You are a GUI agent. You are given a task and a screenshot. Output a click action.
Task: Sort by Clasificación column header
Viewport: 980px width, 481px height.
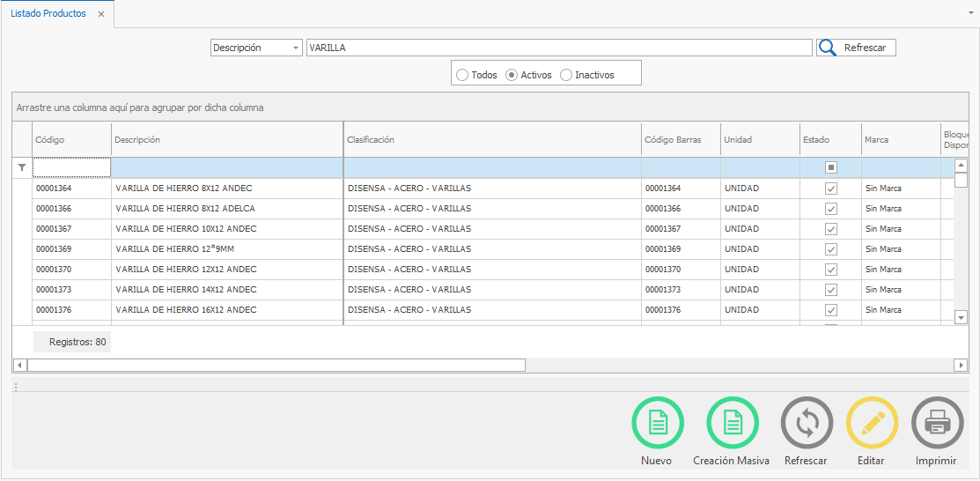(492, 139)
